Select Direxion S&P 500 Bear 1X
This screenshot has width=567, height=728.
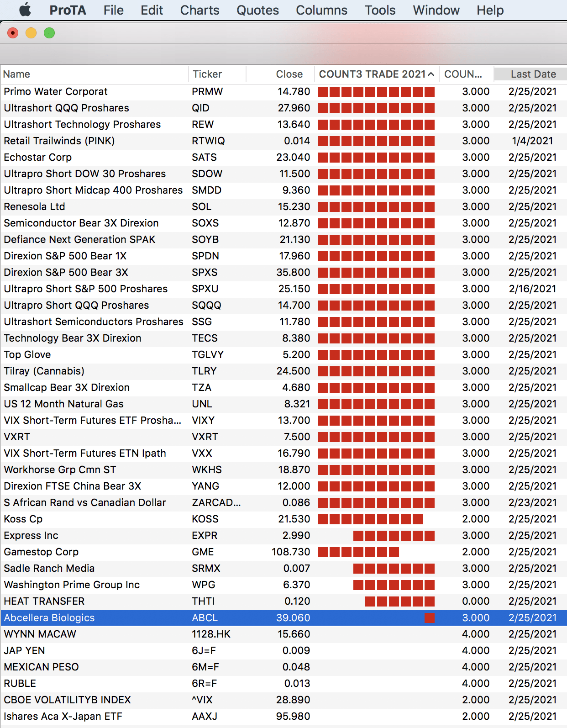pyautogui.click(x=283, y=256)
